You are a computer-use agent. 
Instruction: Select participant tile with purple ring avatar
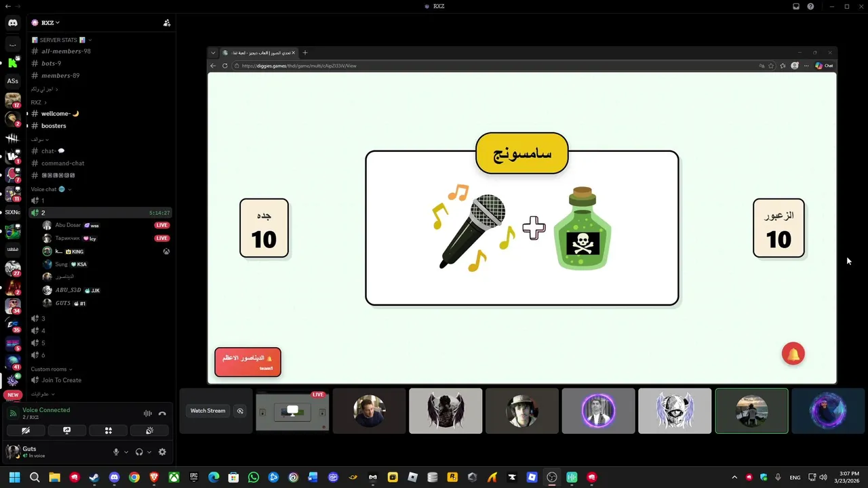598,411
